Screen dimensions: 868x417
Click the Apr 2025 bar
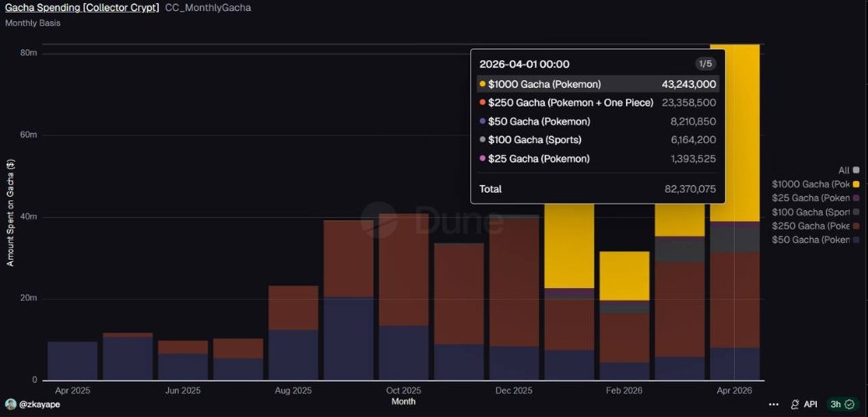(x=73, y=361)
